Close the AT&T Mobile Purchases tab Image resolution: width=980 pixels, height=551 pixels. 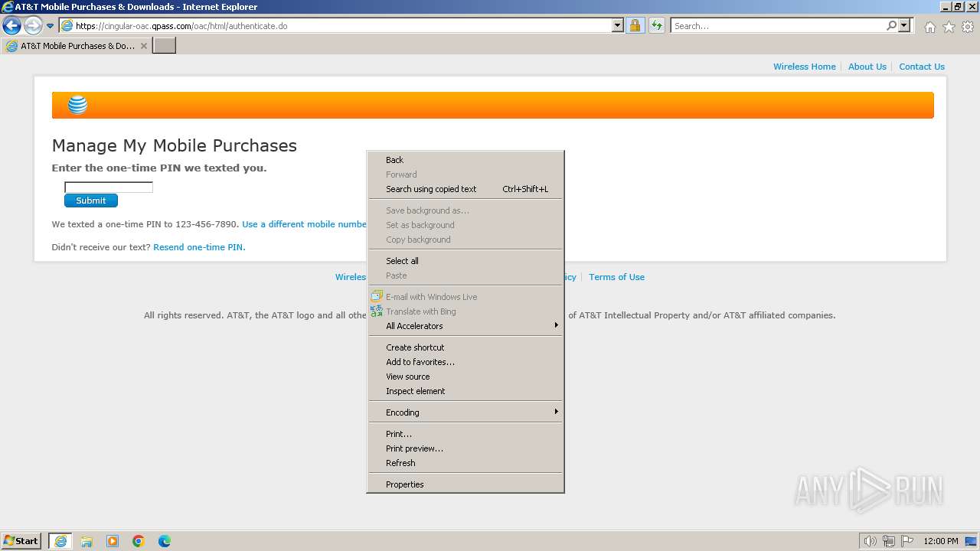tap(143, 46)
